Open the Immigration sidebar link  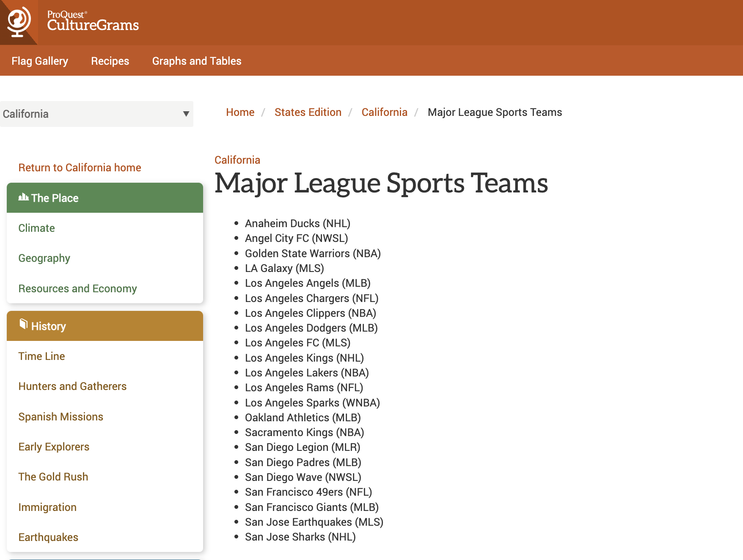click(48, 507)
